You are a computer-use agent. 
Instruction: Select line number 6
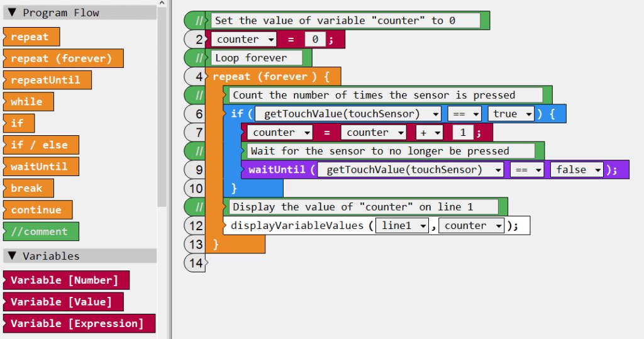coord(195,114)
